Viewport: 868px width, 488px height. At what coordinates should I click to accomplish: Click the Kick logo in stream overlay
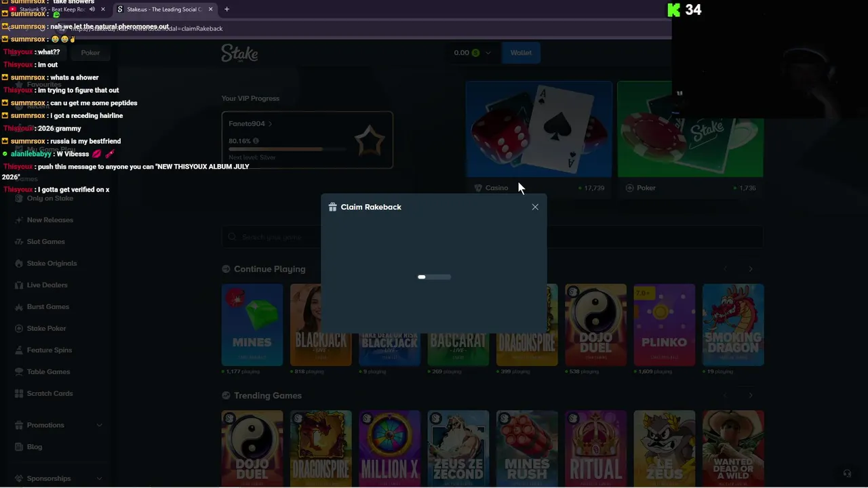click(x=673, y=9)
